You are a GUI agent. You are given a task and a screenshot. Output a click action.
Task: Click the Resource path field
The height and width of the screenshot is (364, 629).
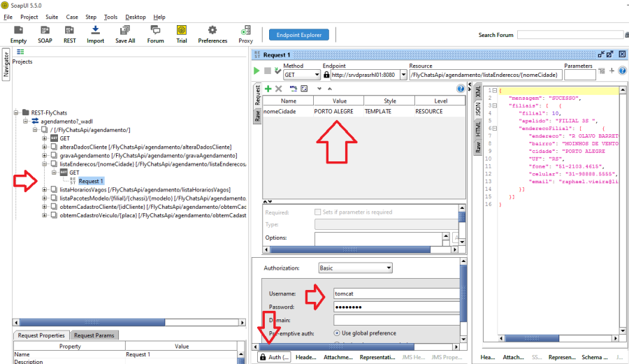pyautogui.click(x=485, y=75)
